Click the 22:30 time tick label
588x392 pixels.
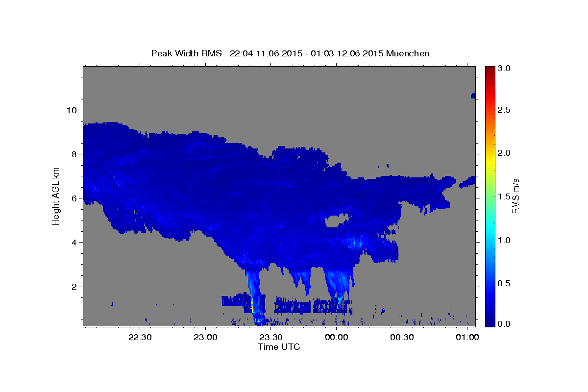click(140, 337)
